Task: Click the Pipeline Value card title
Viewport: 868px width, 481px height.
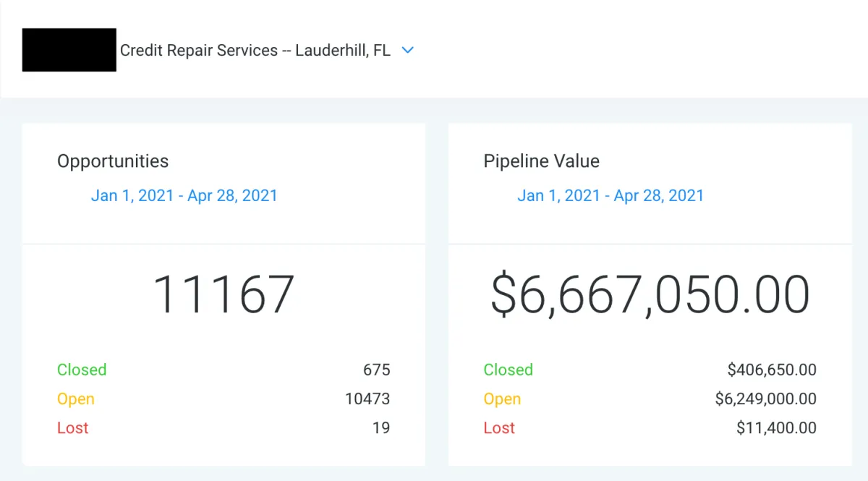Action: coord(542,161)
